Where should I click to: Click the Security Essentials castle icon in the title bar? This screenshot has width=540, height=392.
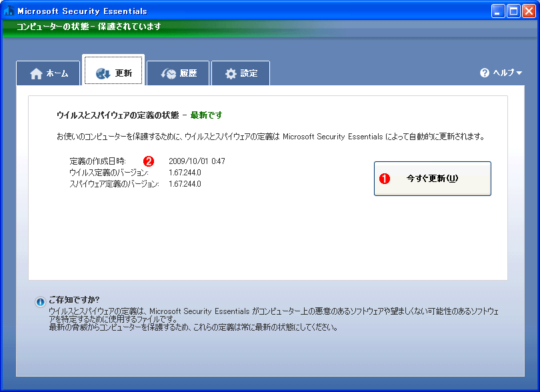(x=9, y=11)
